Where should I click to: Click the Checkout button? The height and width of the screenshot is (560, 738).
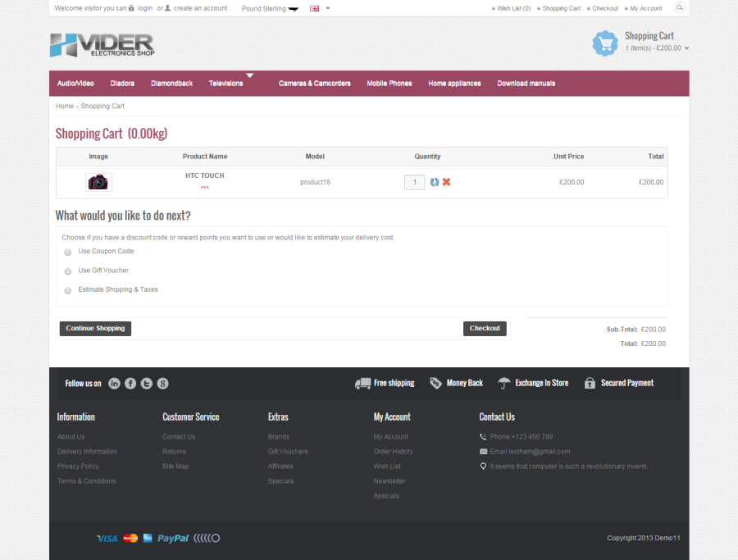coord(485,329)
